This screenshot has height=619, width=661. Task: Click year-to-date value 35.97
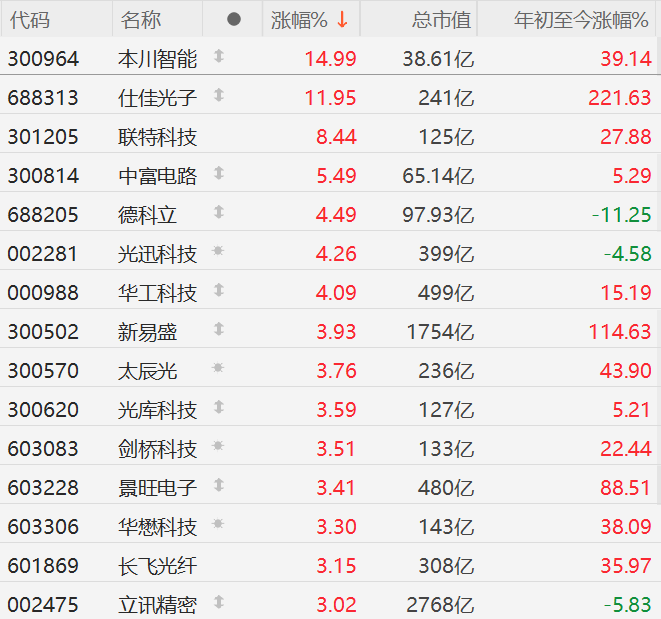626,566
